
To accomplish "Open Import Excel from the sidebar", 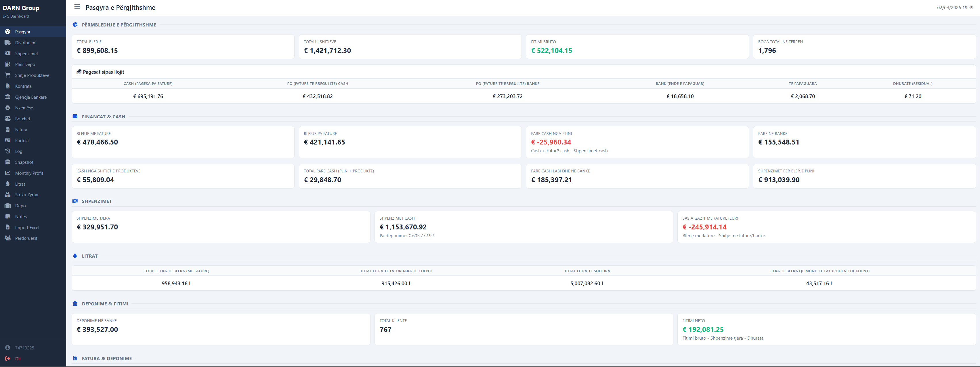I will point(27,227).
